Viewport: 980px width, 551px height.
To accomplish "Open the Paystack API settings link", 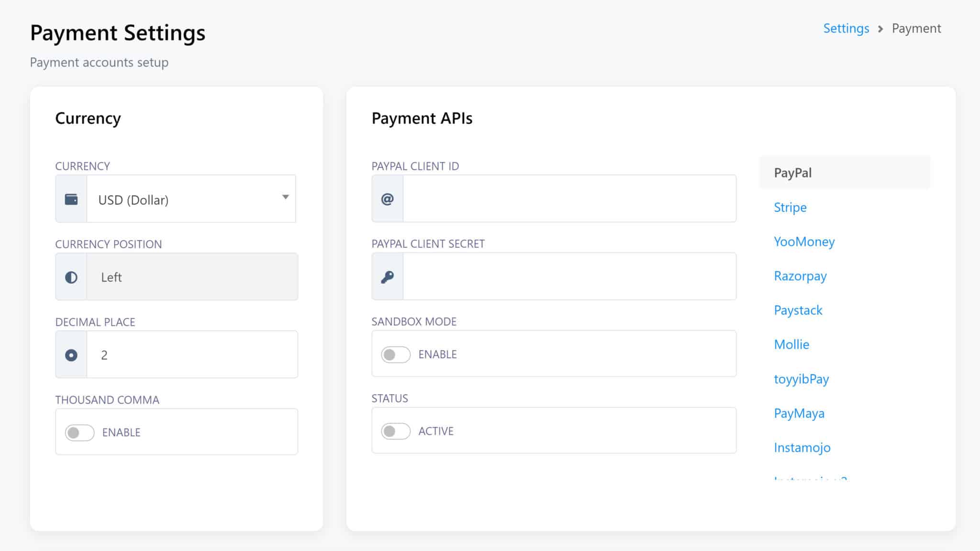I will [798, 310].
